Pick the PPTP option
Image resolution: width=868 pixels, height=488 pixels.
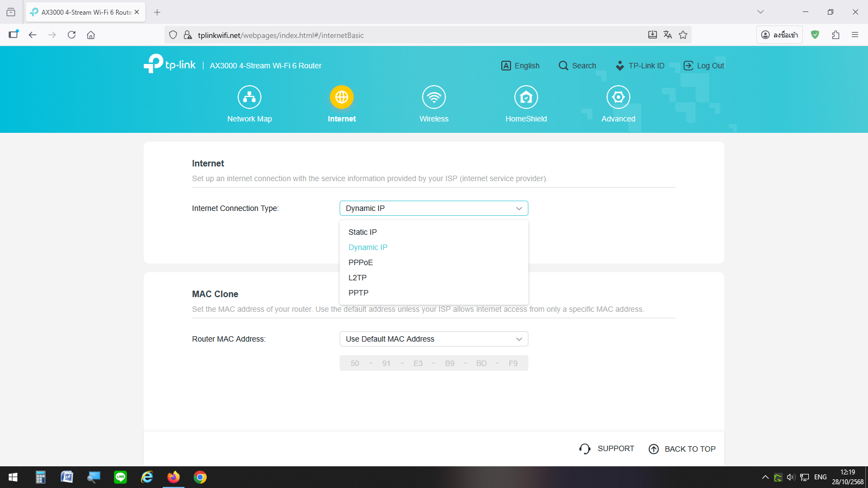coord(359,293)
